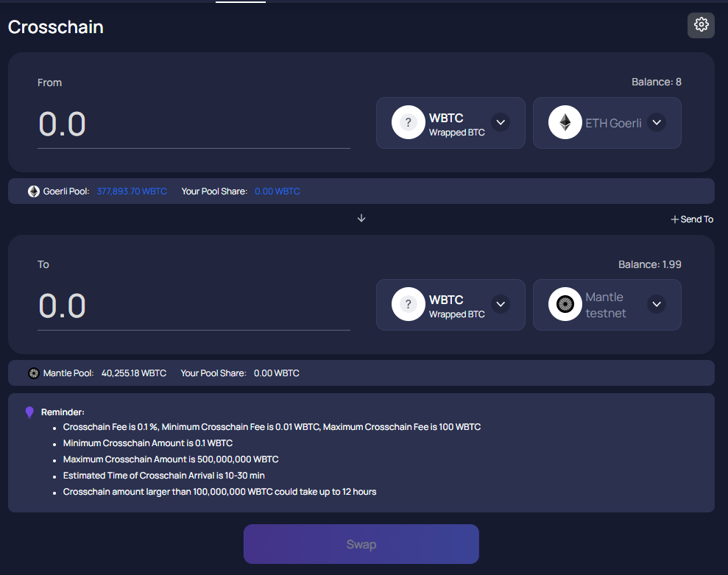Click the Estimated Time of Crosschain Arrival line
Screen dimensions: 728x575
coord(164,476)
